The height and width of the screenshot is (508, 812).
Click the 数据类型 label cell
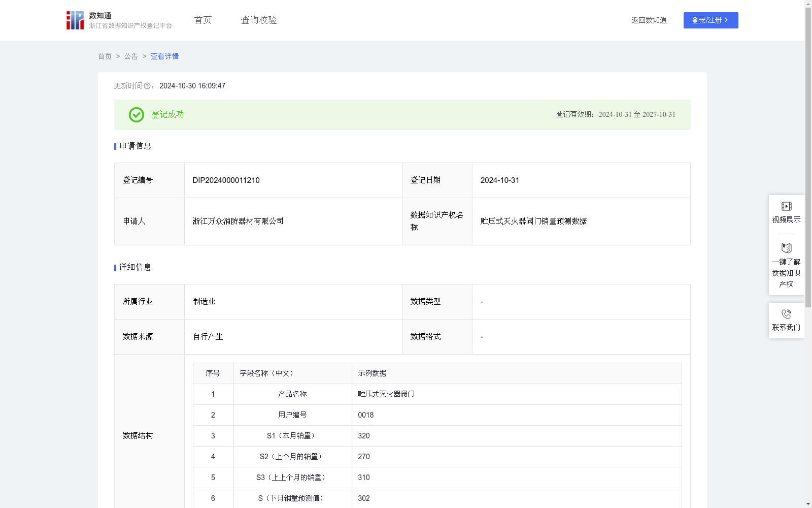coord(437,302)
